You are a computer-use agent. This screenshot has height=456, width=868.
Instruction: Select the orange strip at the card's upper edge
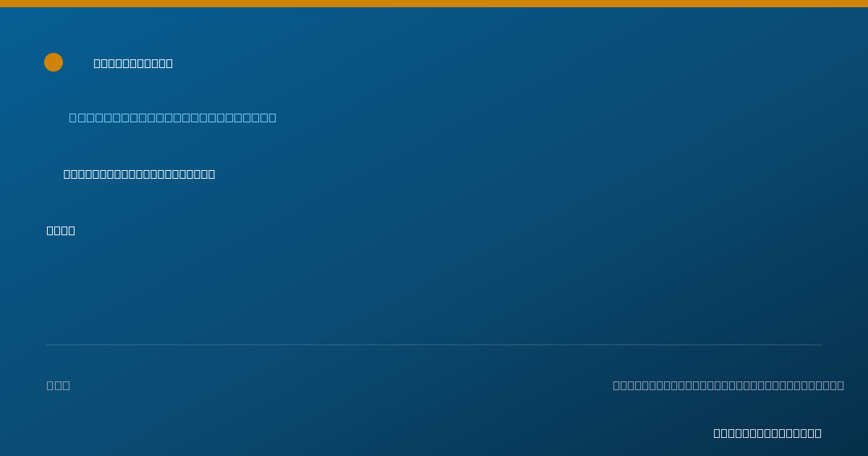pos(434,4)
